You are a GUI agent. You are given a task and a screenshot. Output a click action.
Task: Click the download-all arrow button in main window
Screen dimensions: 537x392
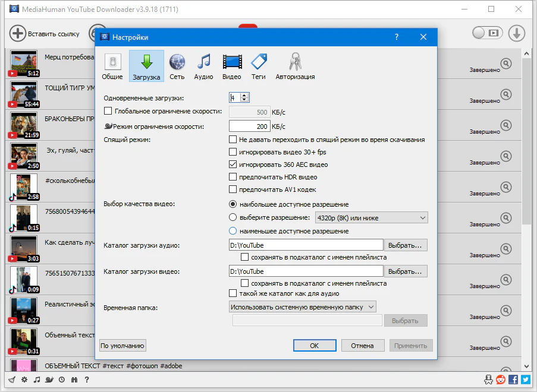pos(516,33)
